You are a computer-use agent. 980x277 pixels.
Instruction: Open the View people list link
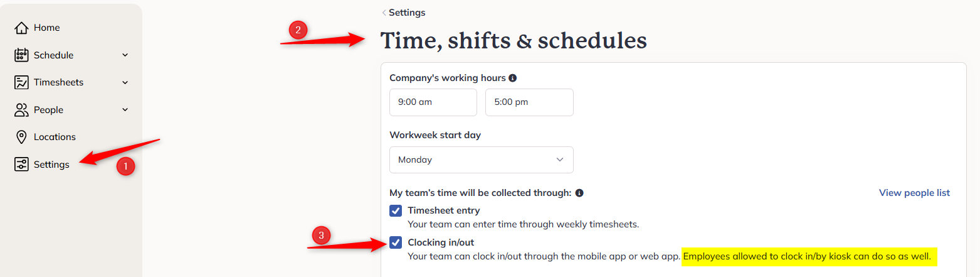point(914,193)
